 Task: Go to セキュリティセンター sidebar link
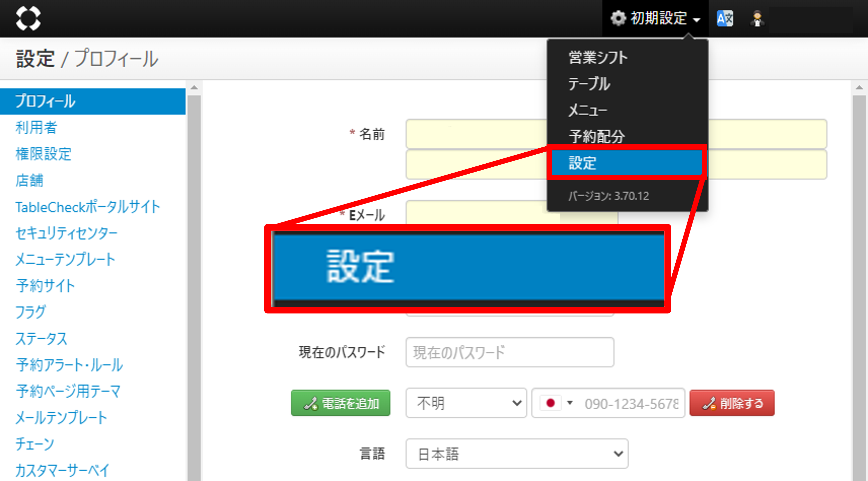point(66,233)
